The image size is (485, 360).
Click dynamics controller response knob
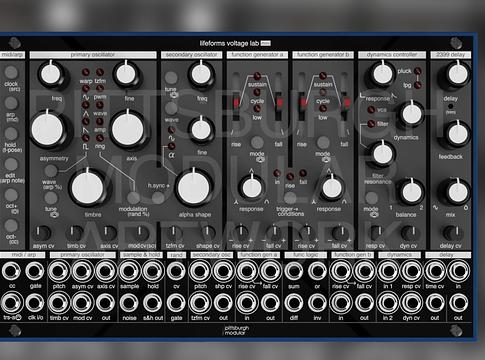(382, 74)
